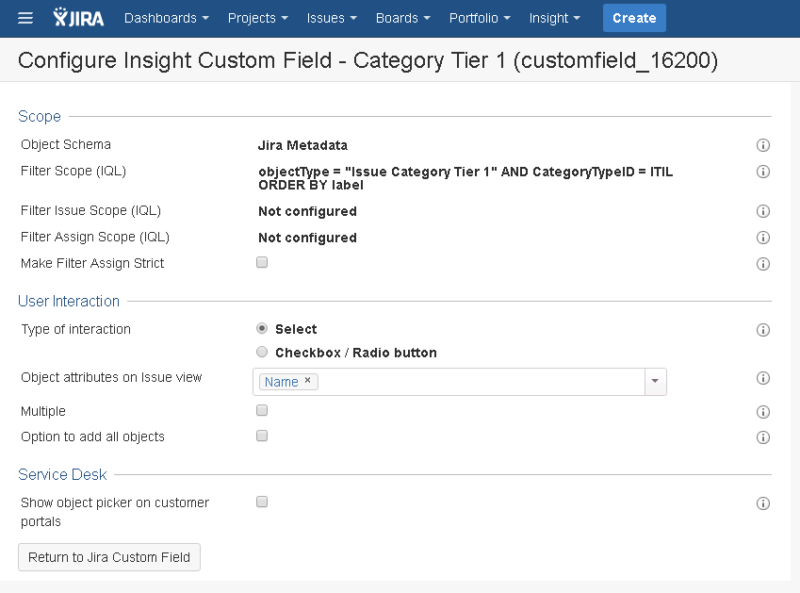Image resolution: width=800 pixels, height=593 pixels.
Task: Open the Dashboards dropdown menu
Action: [166, 18]
